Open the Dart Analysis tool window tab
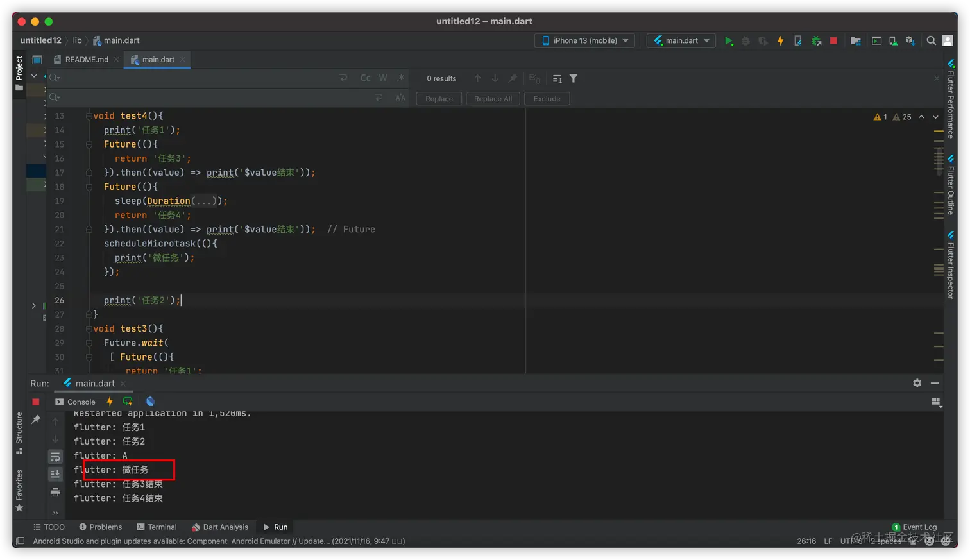The image size is (970, 560). 220,527
